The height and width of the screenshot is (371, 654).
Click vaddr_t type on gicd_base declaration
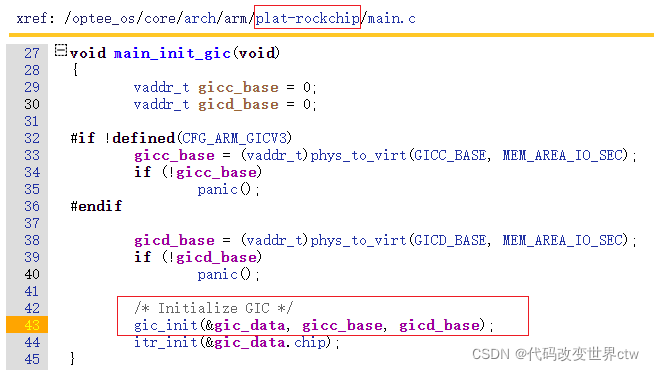[161, 104]
